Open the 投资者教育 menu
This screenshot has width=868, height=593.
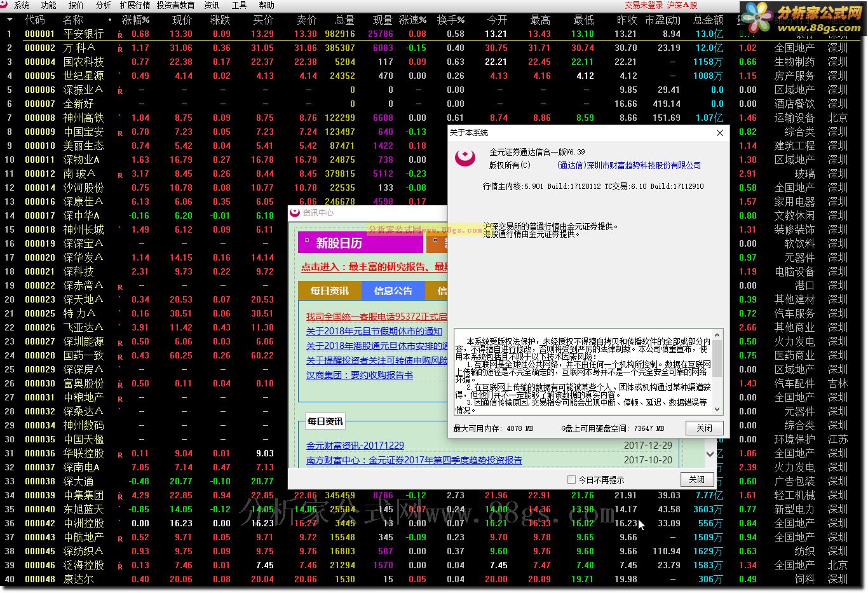pyautogui.click(x=175, y=5)
